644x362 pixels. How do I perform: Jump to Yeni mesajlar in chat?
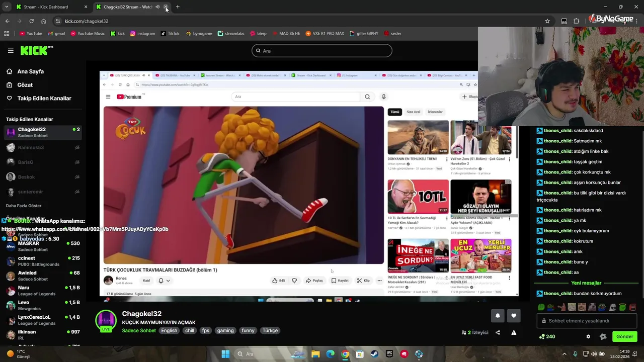click(x=586, y=283)
